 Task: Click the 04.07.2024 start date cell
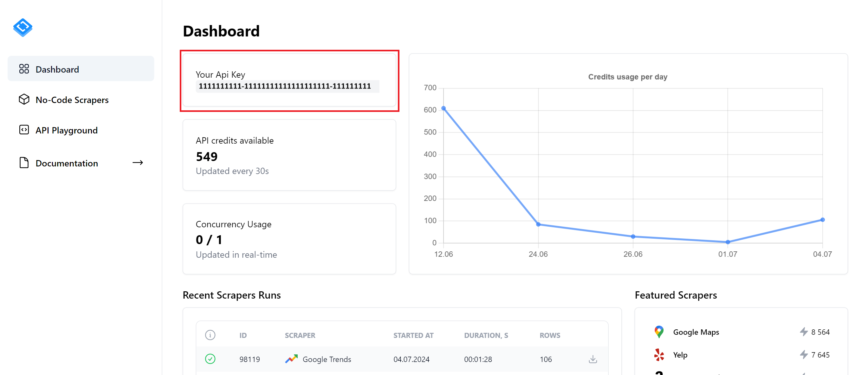click(411, 359)
